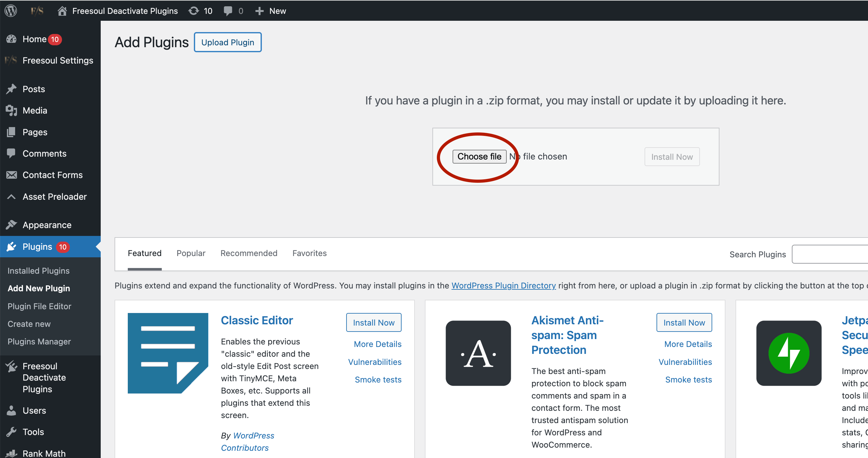Viewport: 868px width, 458px height.
Task: Open Asset Preloader menu label
Action: click(54, 196)
